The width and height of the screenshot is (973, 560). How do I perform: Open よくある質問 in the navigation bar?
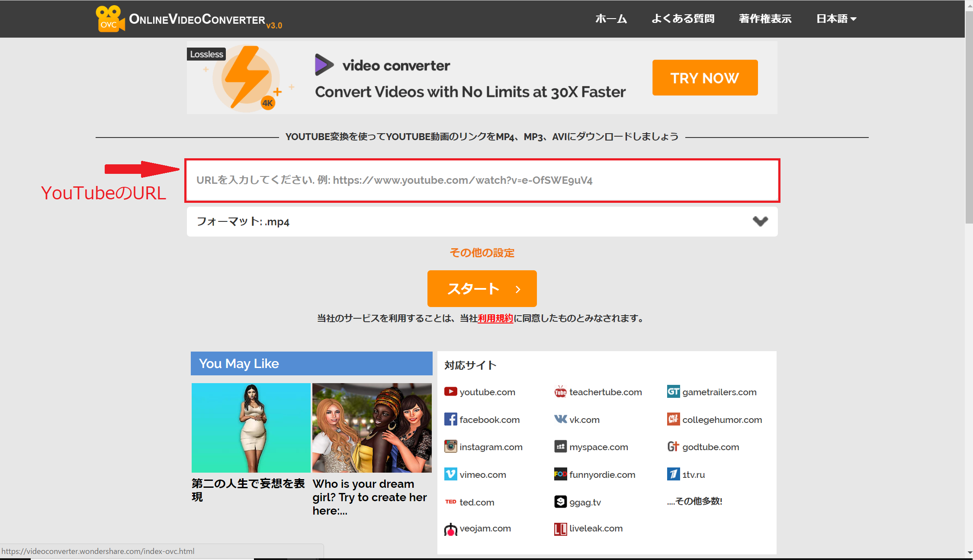pos(683,19)
